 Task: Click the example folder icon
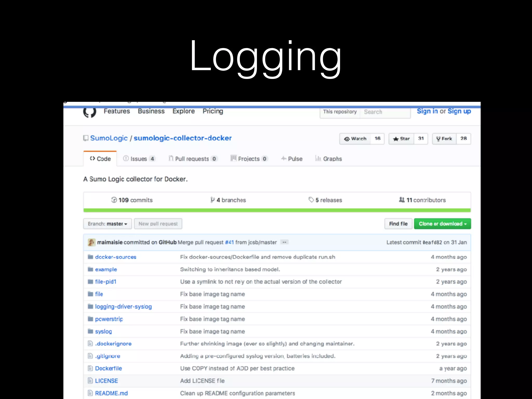(90, 269)
